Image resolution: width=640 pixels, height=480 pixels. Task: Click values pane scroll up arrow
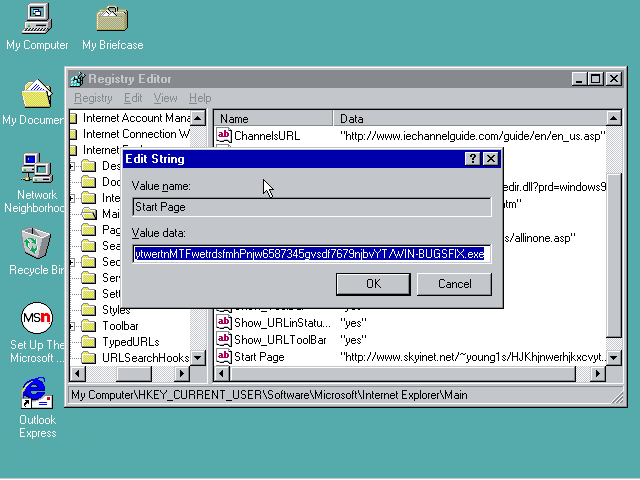pos(613,118)
